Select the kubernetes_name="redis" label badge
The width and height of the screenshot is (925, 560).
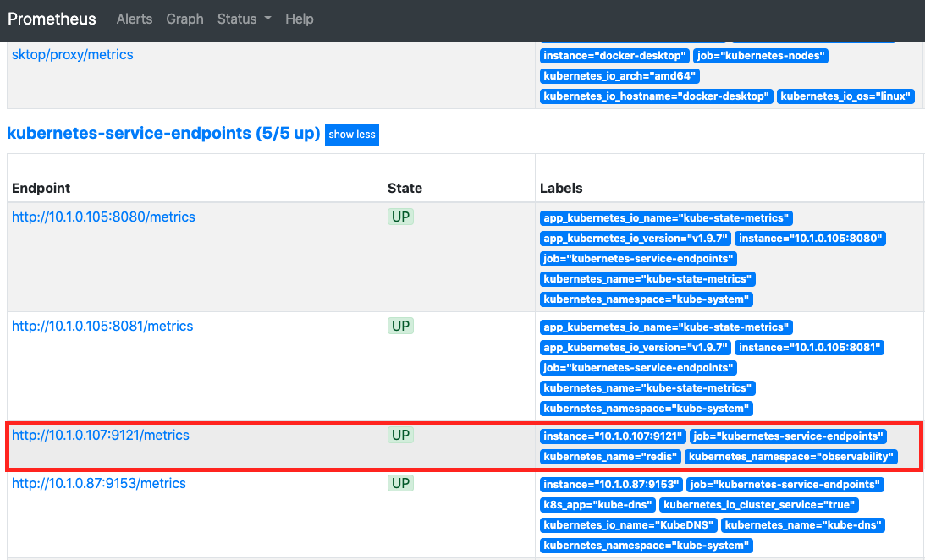click(610, 457)
